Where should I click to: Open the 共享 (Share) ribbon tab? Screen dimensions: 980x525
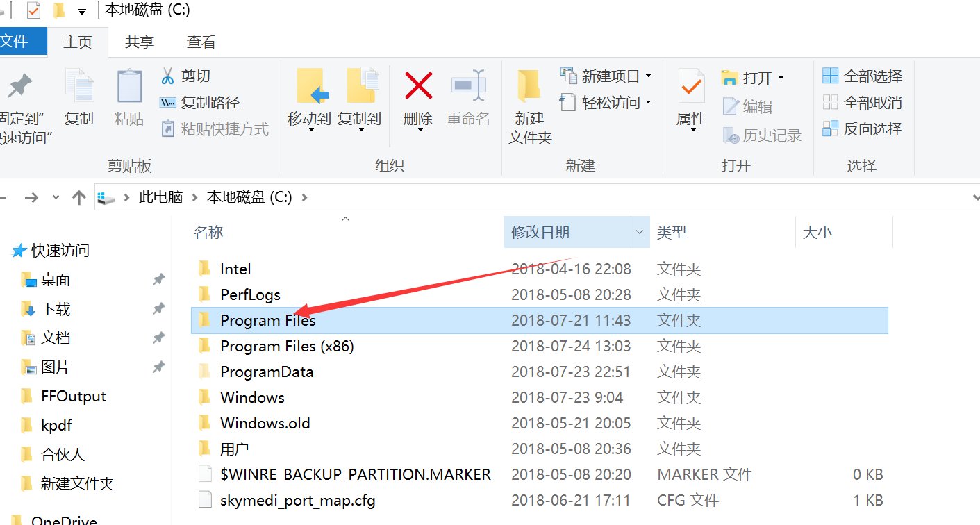139,42
